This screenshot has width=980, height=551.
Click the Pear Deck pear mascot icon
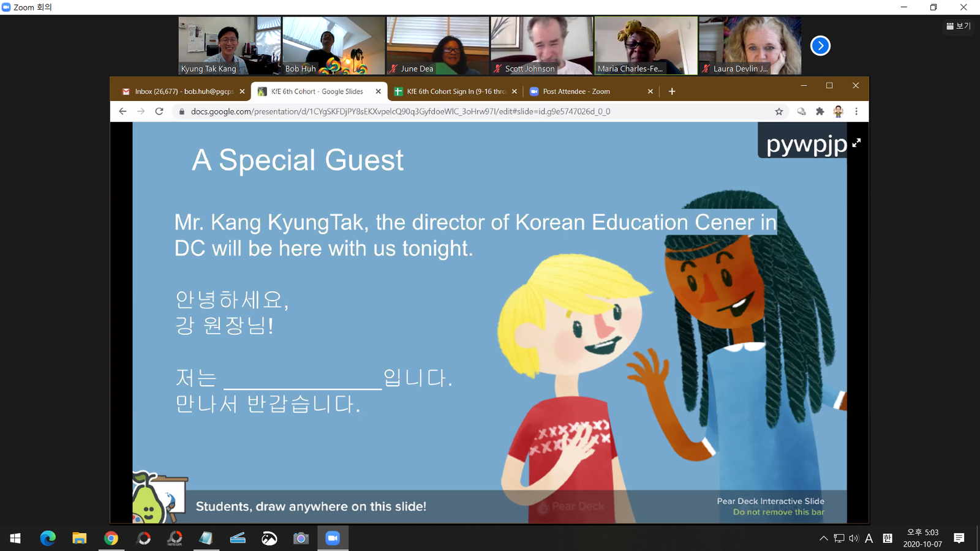point(148,498)
